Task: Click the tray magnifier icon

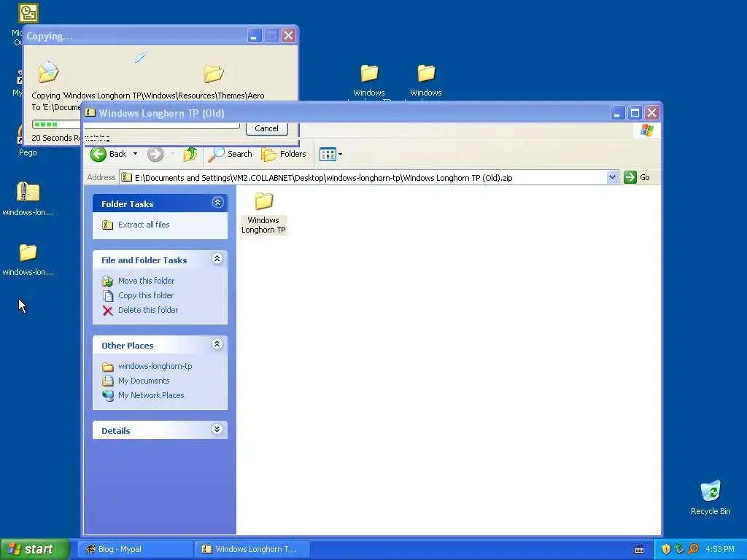Action: click(x=693, y=549)
